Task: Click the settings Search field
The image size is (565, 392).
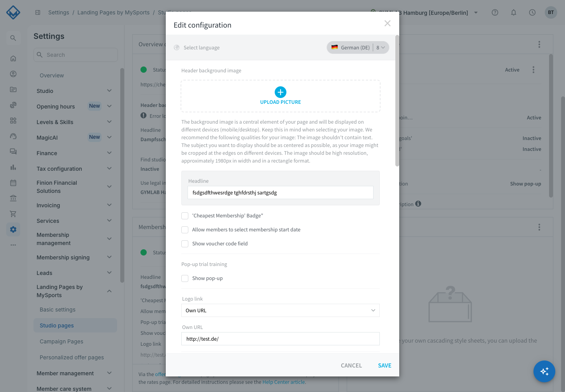Action: [x=75, y=55]
